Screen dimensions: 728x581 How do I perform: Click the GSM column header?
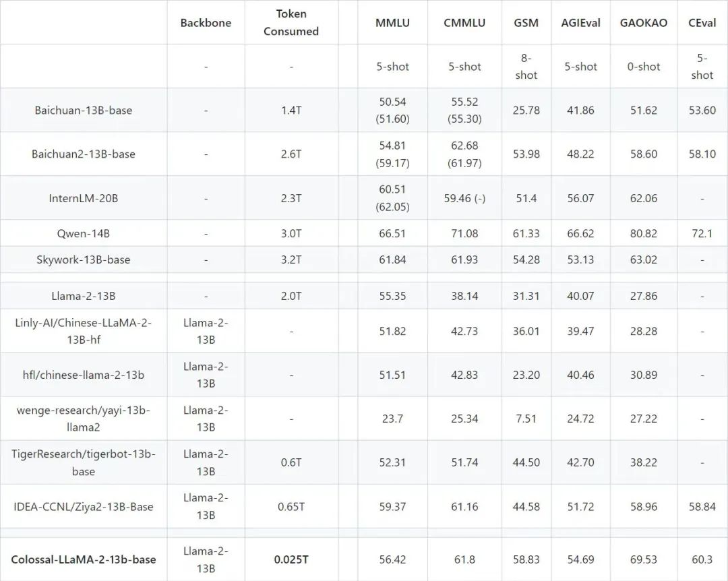[x=526, y=23]
